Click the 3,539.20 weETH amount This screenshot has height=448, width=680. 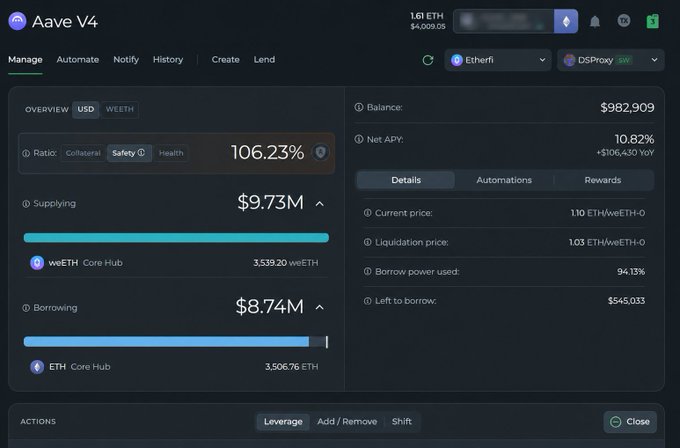point(286,263)
